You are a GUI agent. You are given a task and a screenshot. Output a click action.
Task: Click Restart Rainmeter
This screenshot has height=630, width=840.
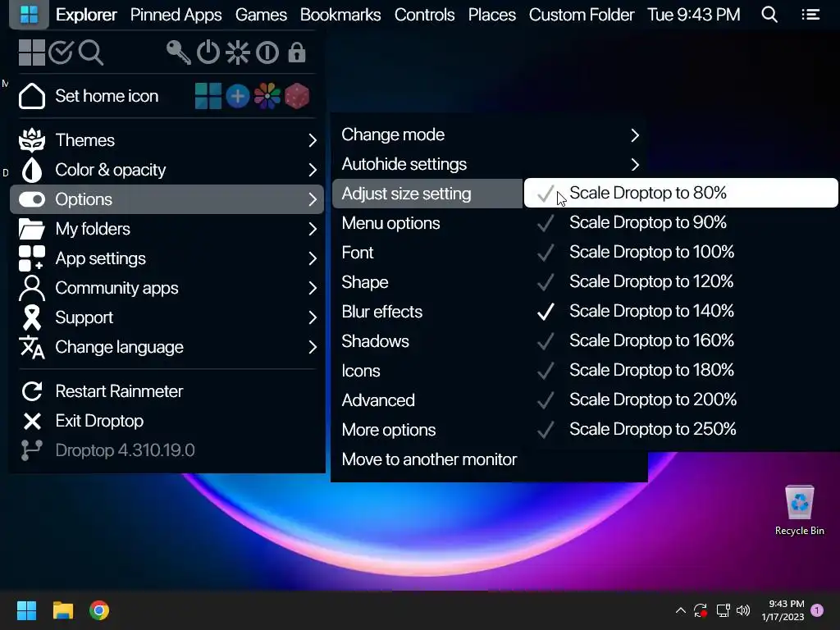click(167, 391)
